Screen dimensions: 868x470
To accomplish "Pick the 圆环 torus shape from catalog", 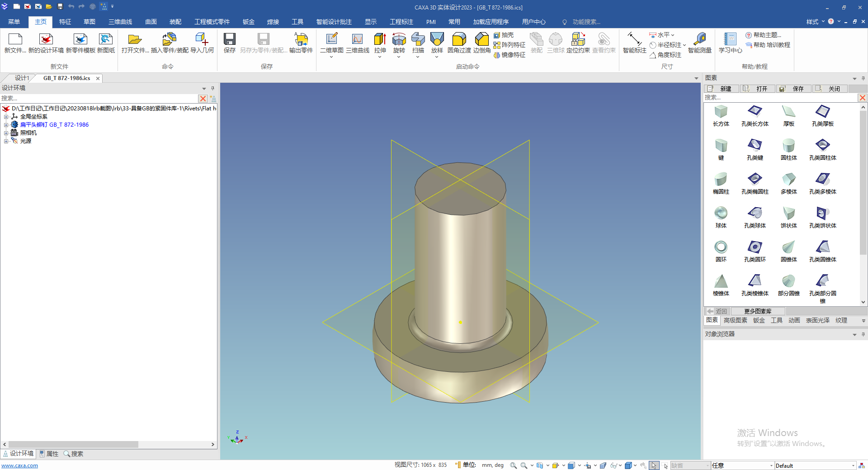I will (721, 251).
